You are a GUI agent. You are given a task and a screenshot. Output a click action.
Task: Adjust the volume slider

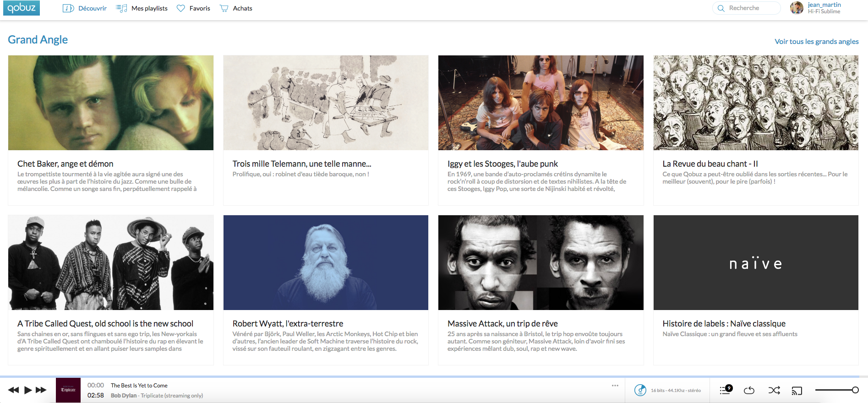(x=836, y=390)
